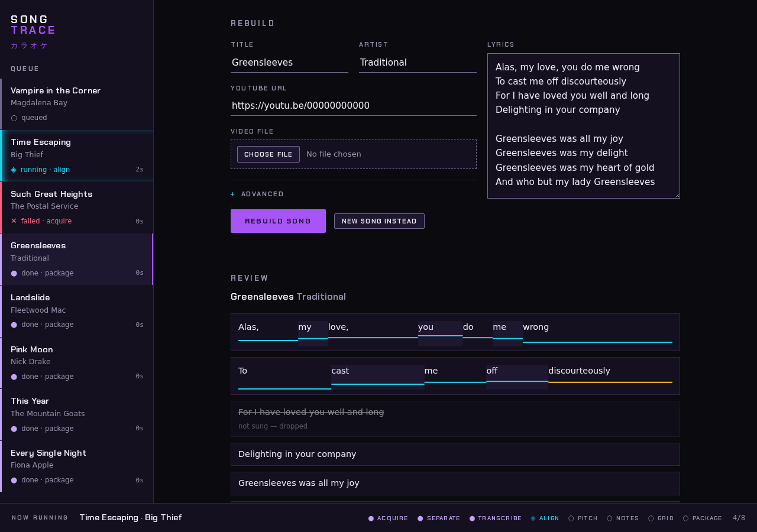Click the "failed · acquire" status text
The image size is (757, 532).
(46, 221)
